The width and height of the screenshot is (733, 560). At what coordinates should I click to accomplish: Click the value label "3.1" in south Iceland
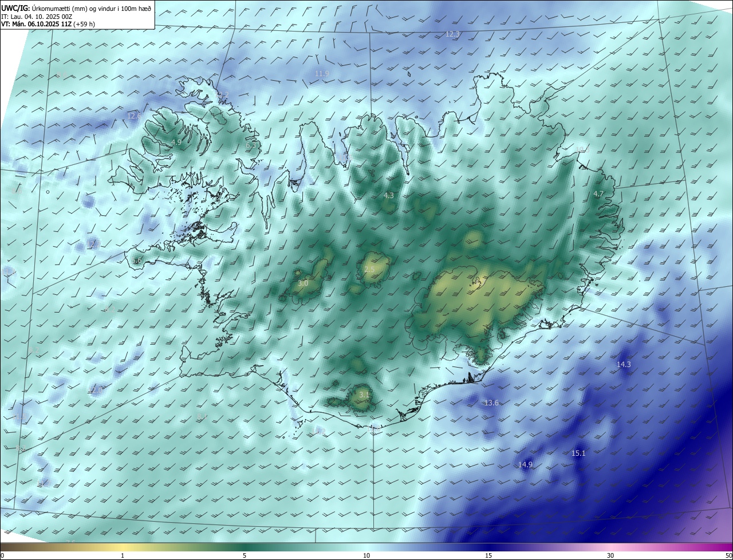coord(364,395)
